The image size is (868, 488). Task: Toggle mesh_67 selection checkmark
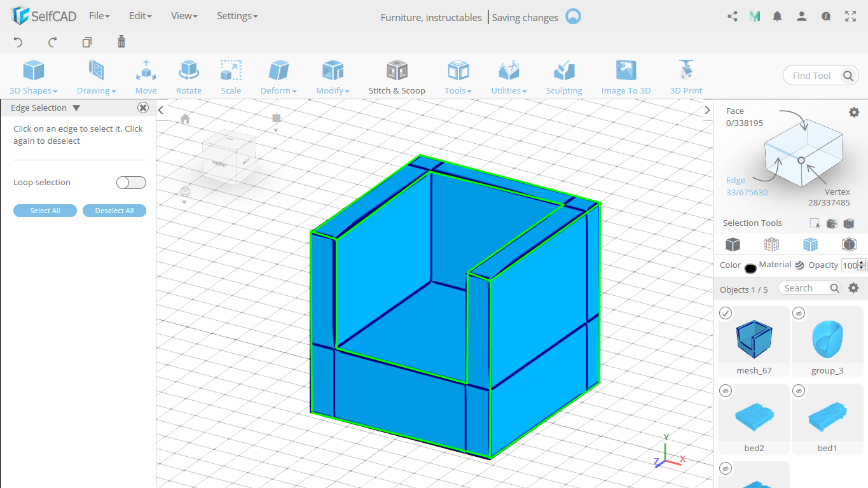point(726,313)
